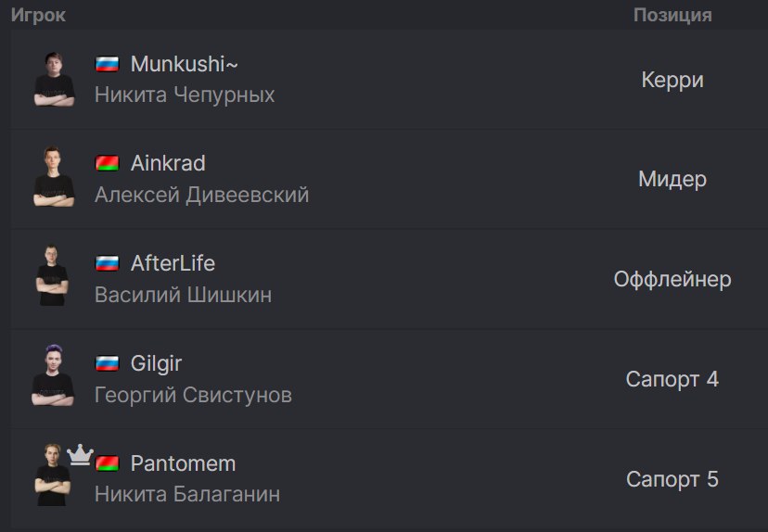Click the Russian flag beside Gilgir
The width and height of the screenshot is (768, 532).
pyautogui.click(x=107, y=363)
